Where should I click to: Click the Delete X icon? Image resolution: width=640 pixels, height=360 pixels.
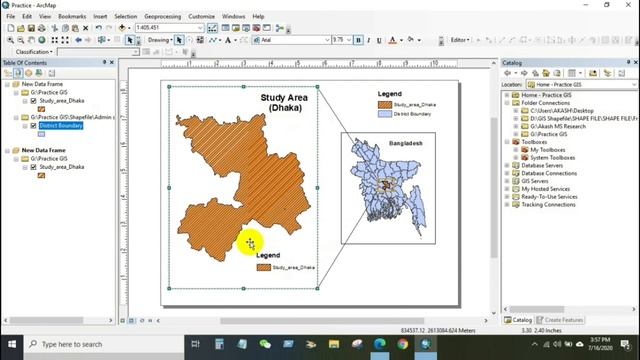[x=85, y=28]
